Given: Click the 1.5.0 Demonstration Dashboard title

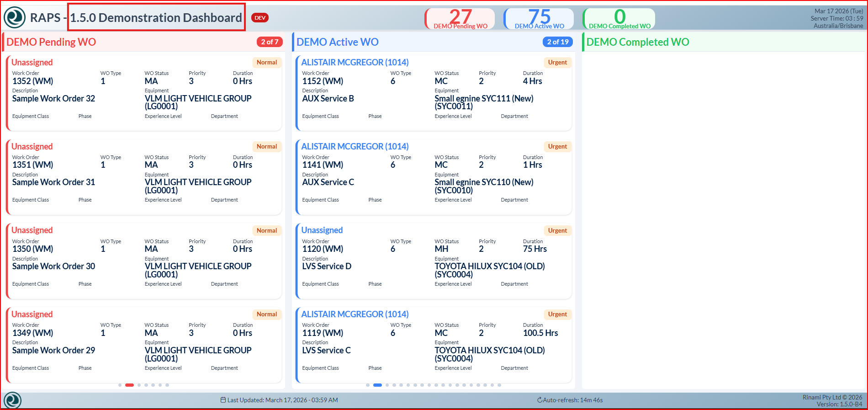Looking at the screenshot, I should click(156, 18).
